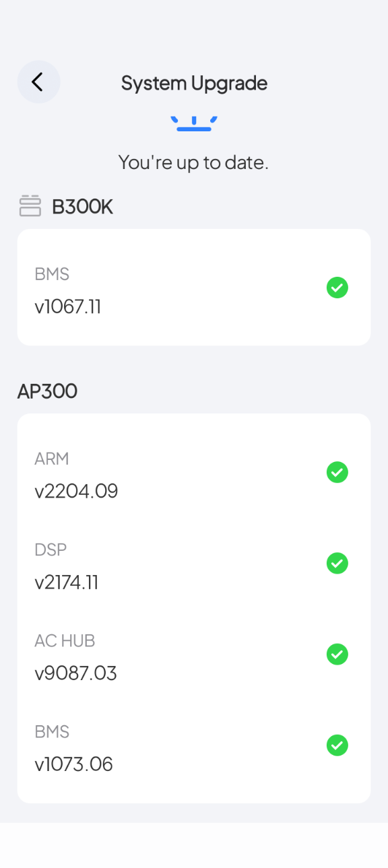Open the AP300 BMS v1073.06 row
This screenshot has height=868, width=388.
[x=194, y=747]
